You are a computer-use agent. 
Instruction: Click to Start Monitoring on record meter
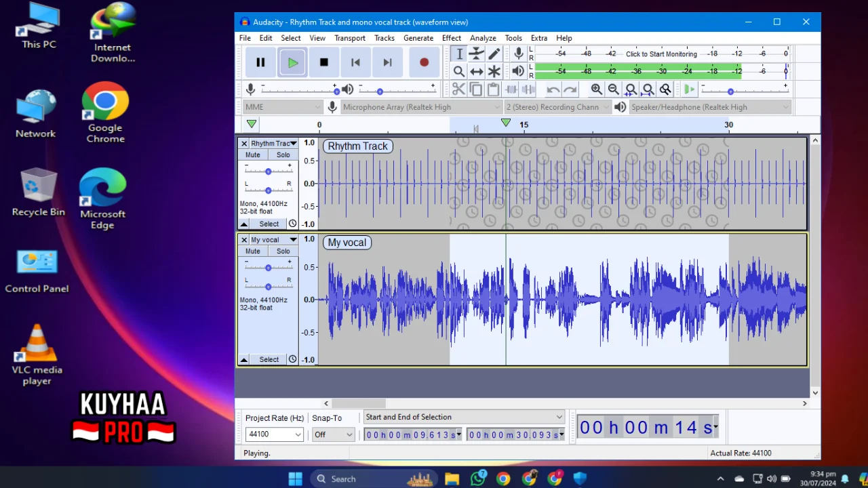[661, 54]
